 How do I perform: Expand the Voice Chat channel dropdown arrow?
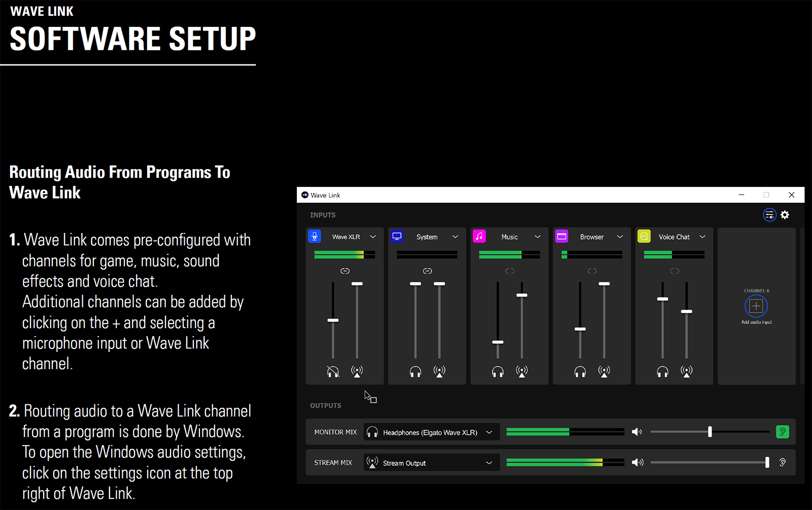click(x=702, y=237)
